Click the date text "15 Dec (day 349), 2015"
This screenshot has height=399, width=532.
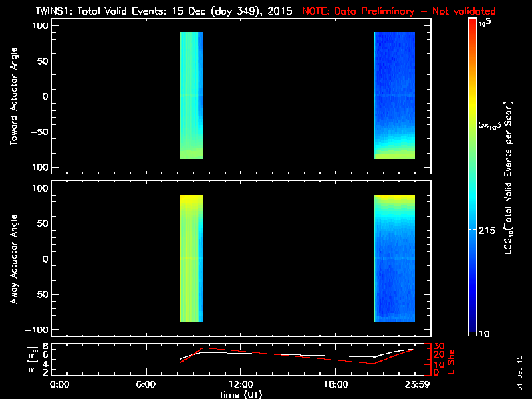(x=232, y=11)
